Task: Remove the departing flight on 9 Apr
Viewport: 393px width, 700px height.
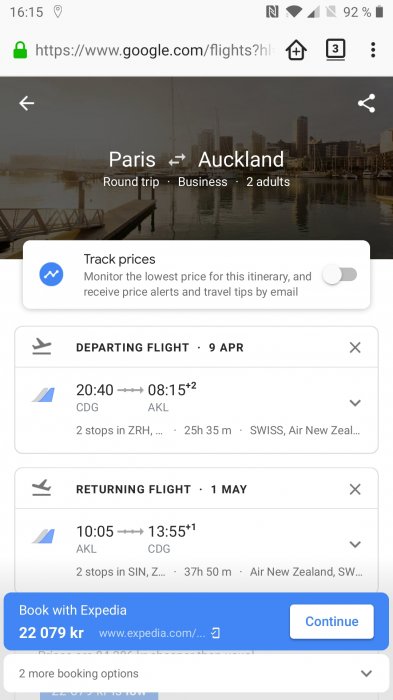Action: tap(355, 347)
